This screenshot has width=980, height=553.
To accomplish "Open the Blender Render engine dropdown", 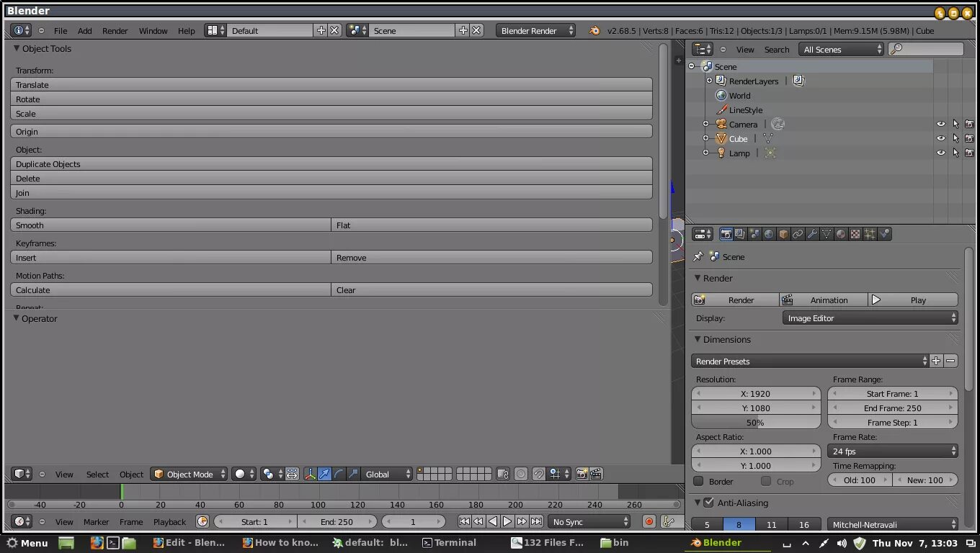I will [x=535, y=31].
